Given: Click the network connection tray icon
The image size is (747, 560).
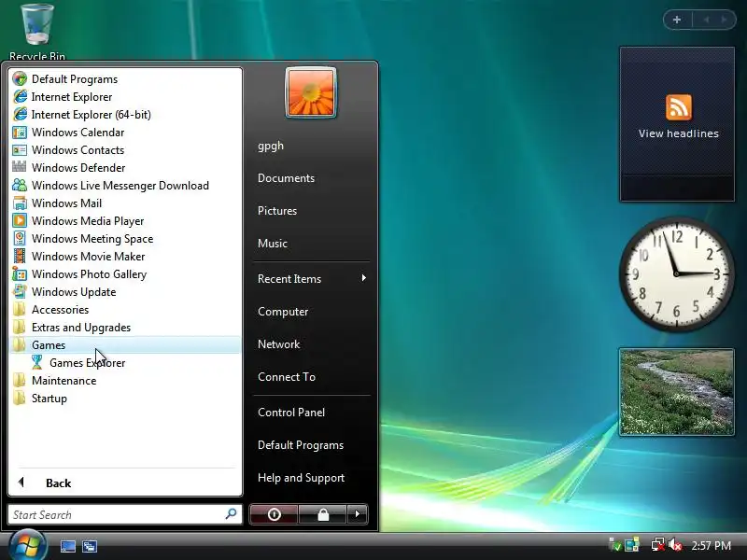Looking at the screenshot, I should 658,545.
